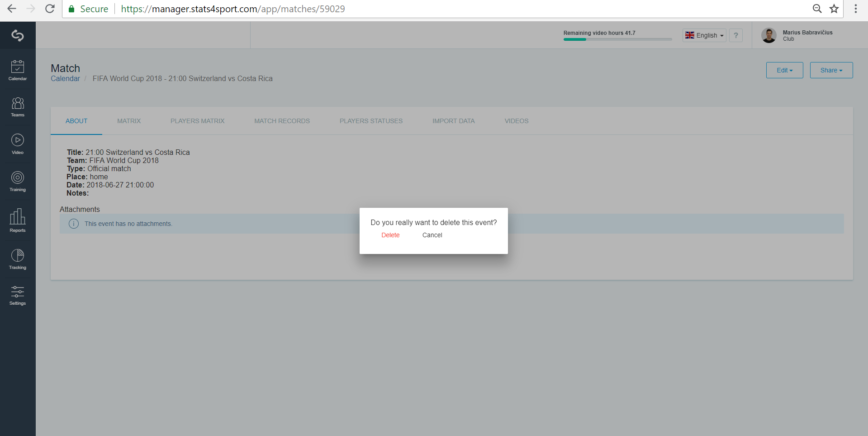Reload the page in the browser

coord(50,9)
